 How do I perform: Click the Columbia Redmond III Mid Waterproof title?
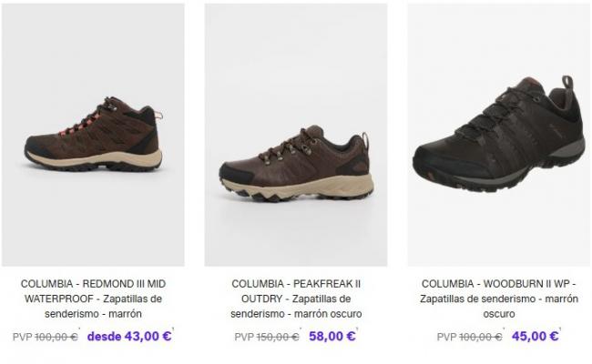pyautogui.click(x=93, y=298)
